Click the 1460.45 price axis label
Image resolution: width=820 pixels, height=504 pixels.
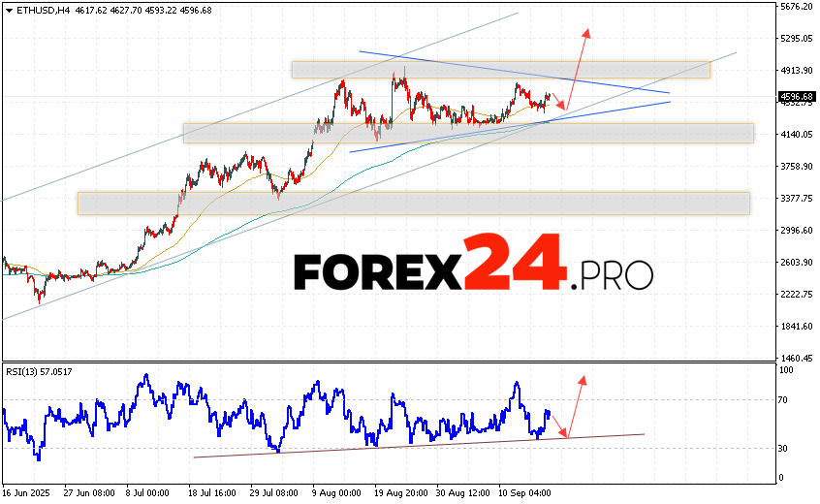(x=796, y=358)
